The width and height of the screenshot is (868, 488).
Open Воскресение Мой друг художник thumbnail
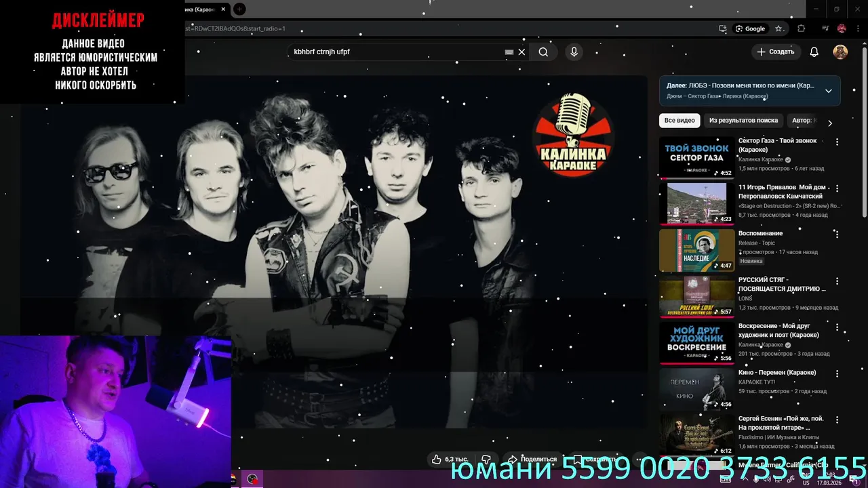pos(696,343)
